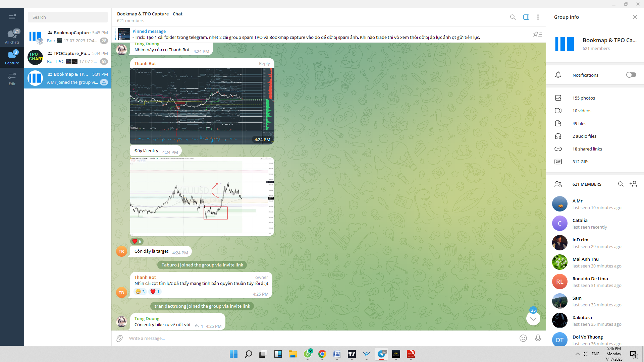This screenshot has height=362, width=644.
Task: Open File Explorer from taskbar
Action: [293, 354]
